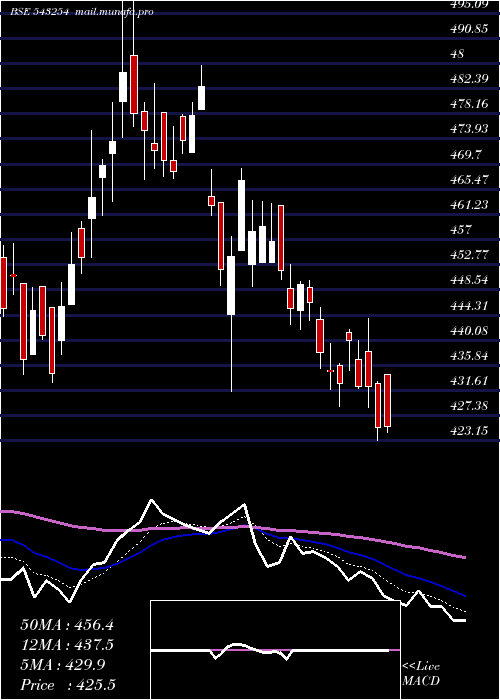Click the 478.16 price axis label
The image size is (500, 700).
pos(469,104)
